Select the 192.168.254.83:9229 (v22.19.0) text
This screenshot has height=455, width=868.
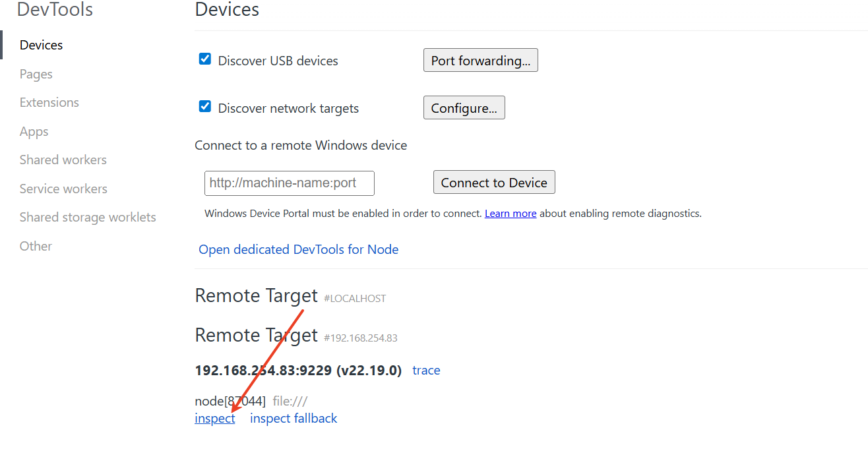(298, 371)
